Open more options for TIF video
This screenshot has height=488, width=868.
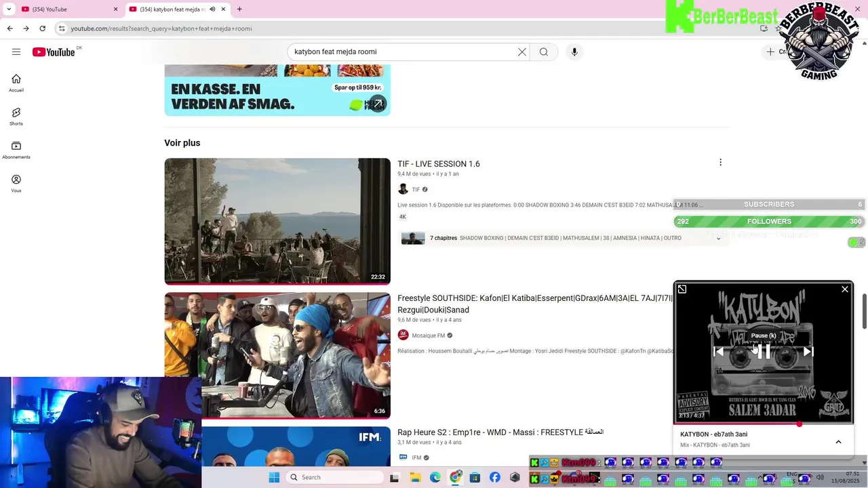click(720, 163)
